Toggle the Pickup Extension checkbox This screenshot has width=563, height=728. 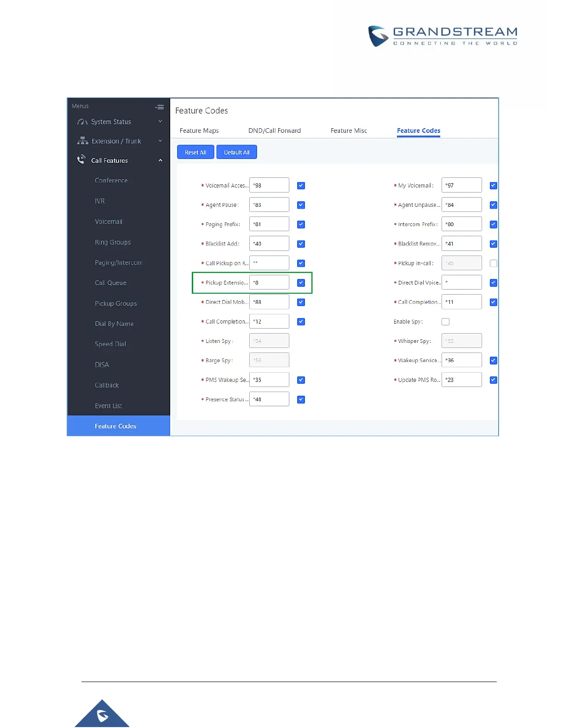click(x=301, y=283)
